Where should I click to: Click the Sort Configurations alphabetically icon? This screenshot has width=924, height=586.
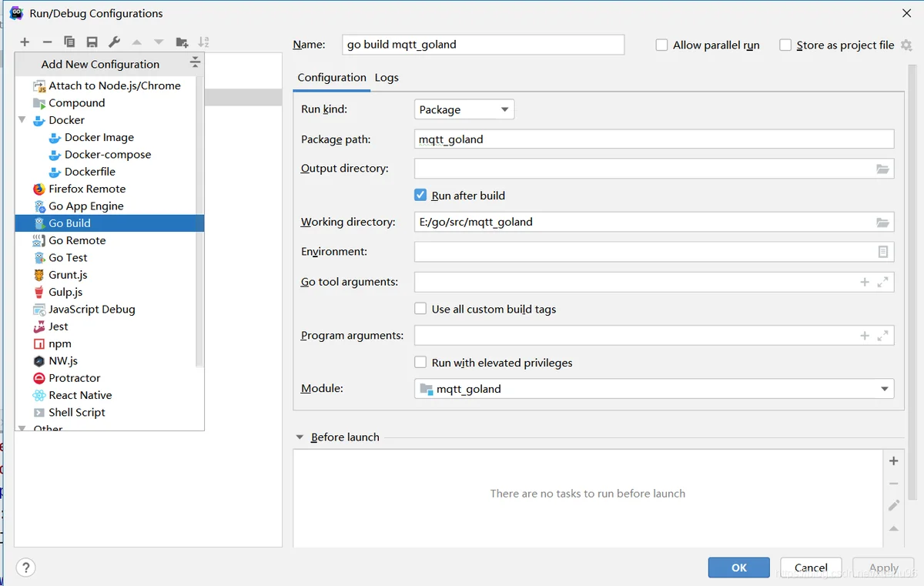203,42
